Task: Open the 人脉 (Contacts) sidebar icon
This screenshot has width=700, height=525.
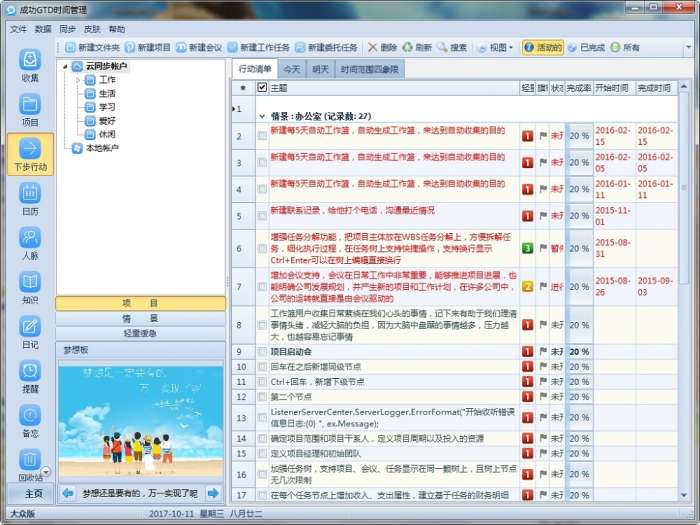Action: coord(30,241)
